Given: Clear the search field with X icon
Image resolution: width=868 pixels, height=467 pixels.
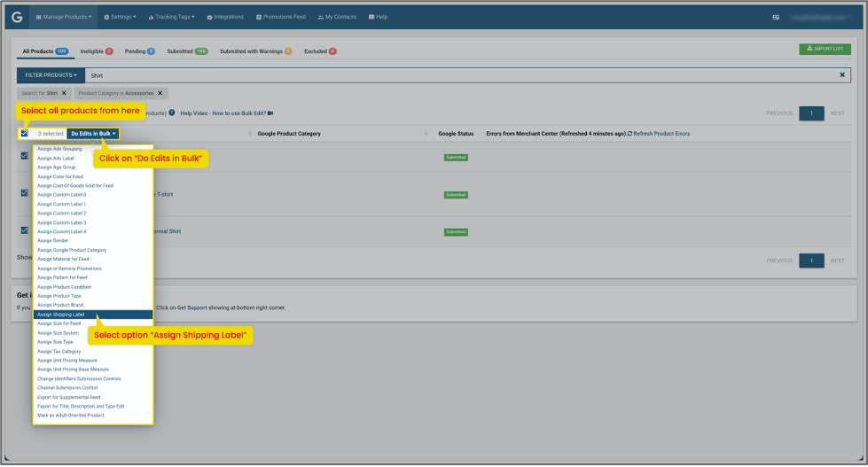Looking at the screenshot, I should click(842, 75).
